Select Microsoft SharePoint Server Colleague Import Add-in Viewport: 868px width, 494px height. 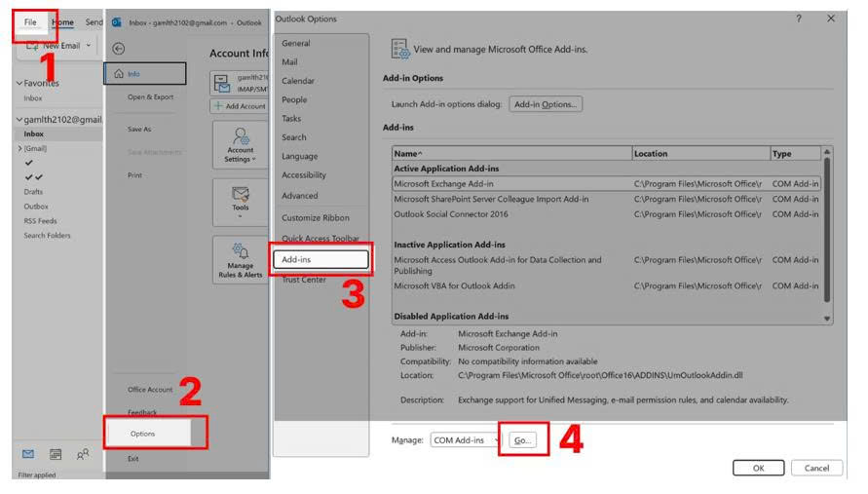606,199
